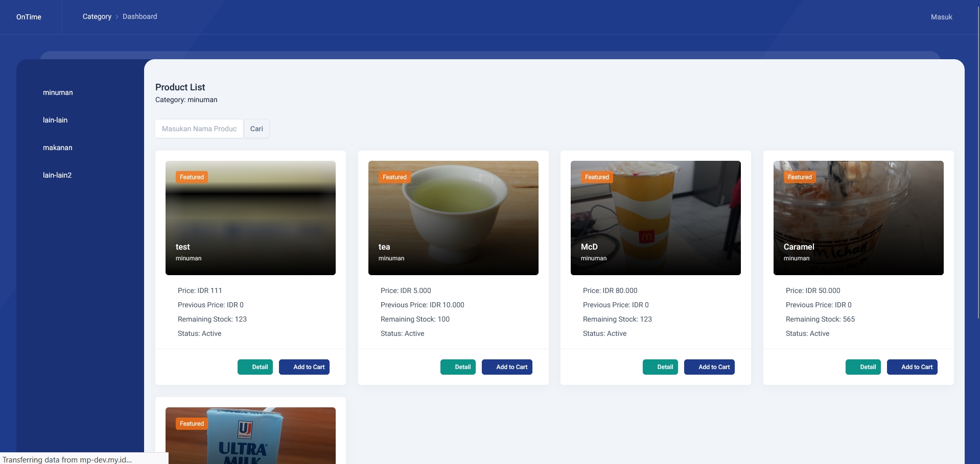Image resolution: width=980 pixels, height=464 pixels.
Task: Add the tea product to cart
Action: [x=507, y=367]
